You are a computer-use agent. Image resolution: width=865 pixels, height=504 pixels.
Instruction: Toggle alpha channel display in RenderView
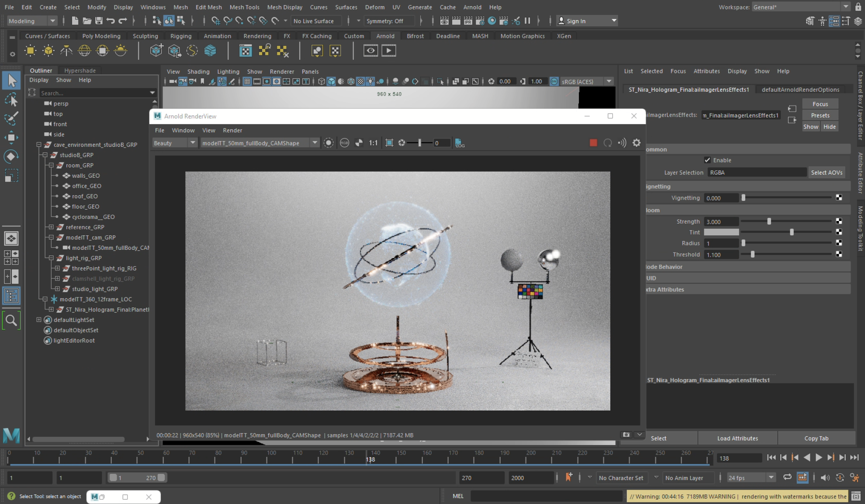(x=358, y=143)
